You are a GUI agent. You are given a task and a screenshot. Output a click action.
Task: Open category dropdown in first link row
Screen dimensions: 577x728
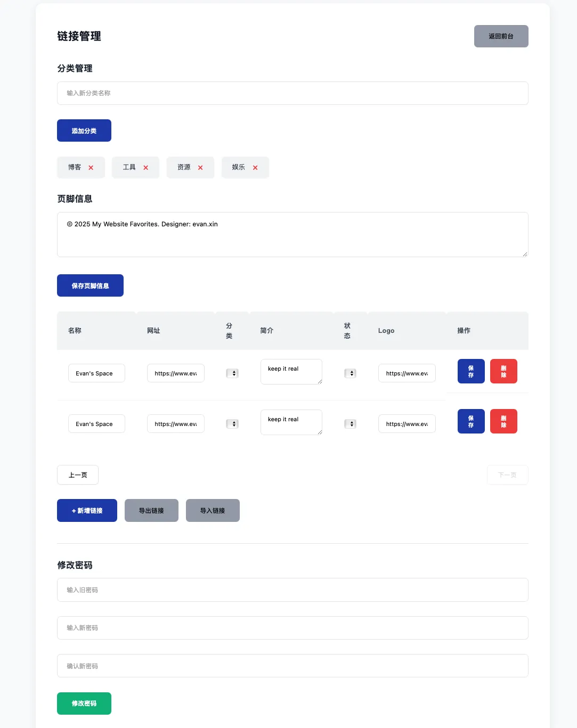pyautogui.click(x=232, y=373)
